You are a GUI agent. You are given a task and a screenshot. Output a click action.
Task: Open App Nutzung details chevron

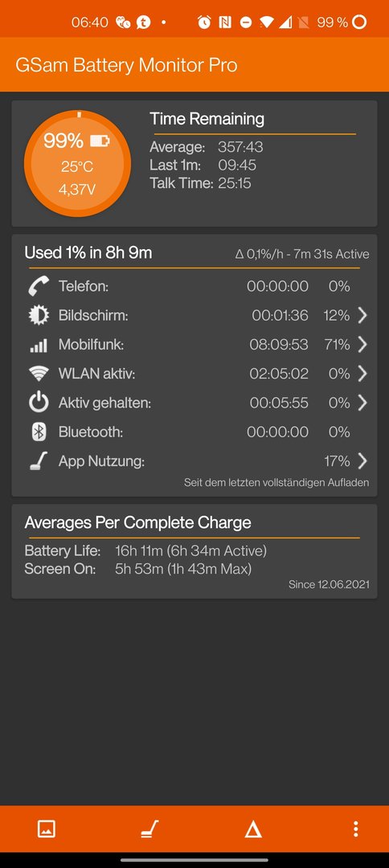click(x=362, y=461)
